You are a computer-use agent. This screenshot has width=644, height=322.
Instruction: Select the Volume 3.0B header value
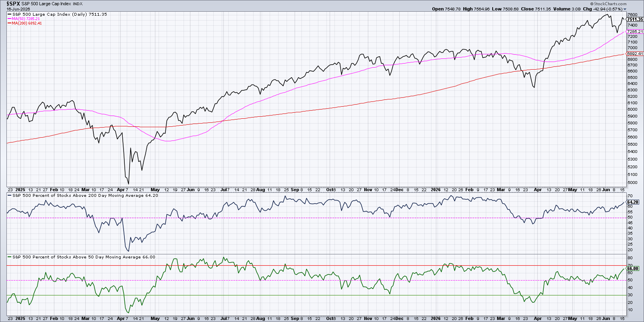click(x=567, y=9)
